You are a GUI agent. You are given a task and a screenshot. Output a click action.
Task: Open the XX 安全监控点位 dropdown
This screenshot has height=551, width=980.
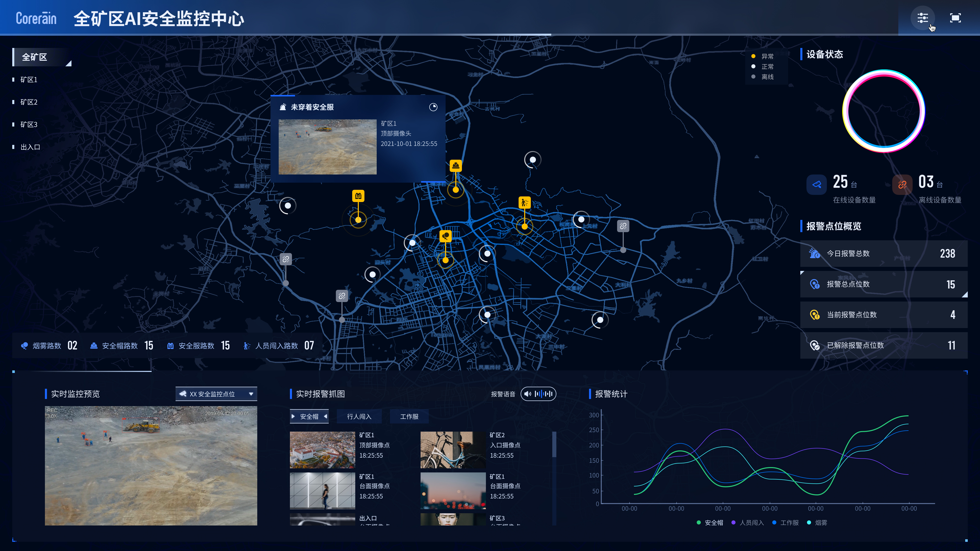[216, 394]
